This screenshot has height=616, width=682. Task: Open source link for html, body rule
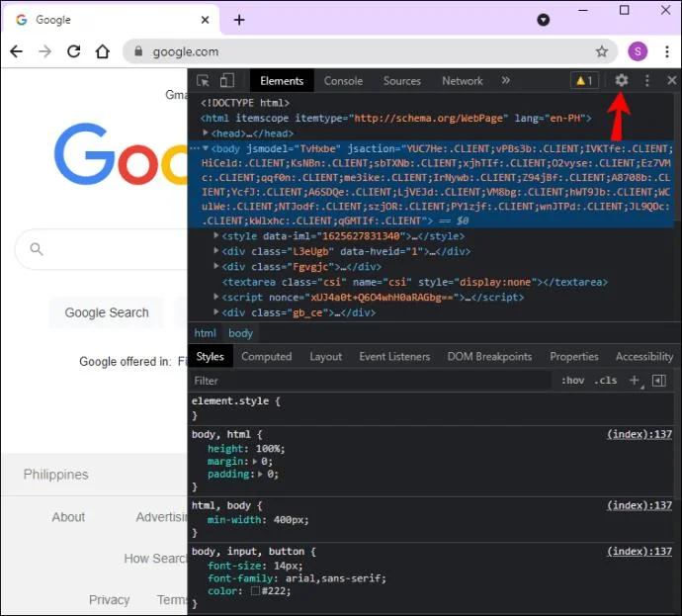coord(639,505)
